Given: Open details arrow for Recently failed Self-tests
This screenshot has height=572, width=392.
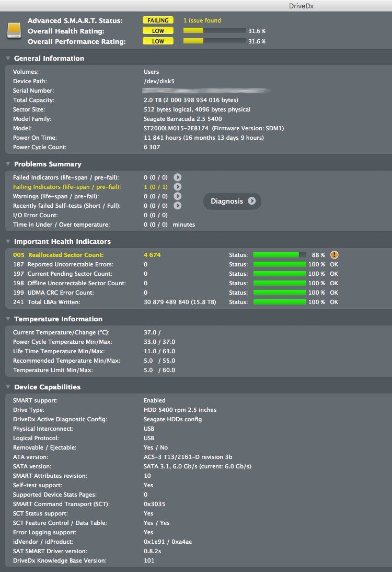Looking at the screenshot, I should [x=177, y=206].
